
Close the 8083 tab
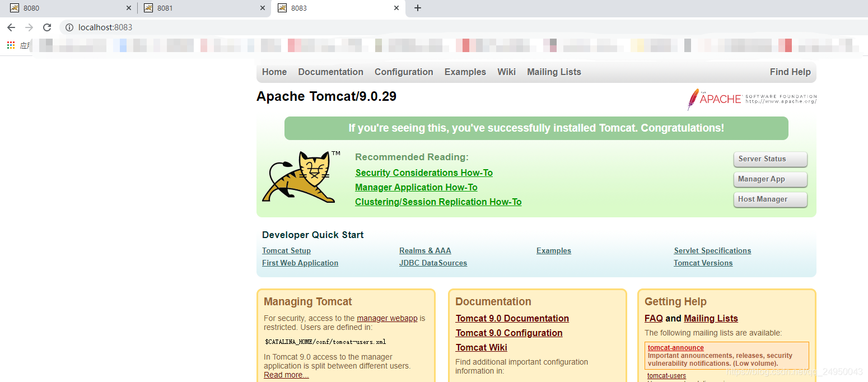pyautogui.click(x=396, y=8)
